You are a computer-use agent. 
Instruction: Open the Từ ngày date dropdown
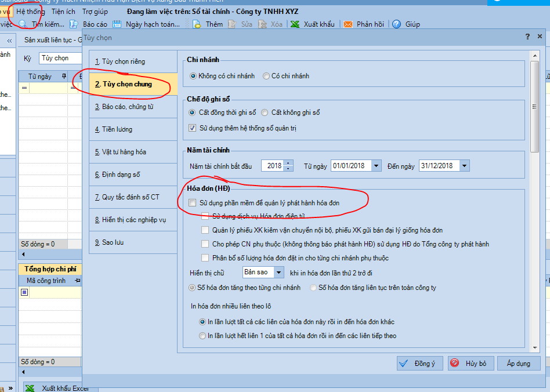point(376,166)
